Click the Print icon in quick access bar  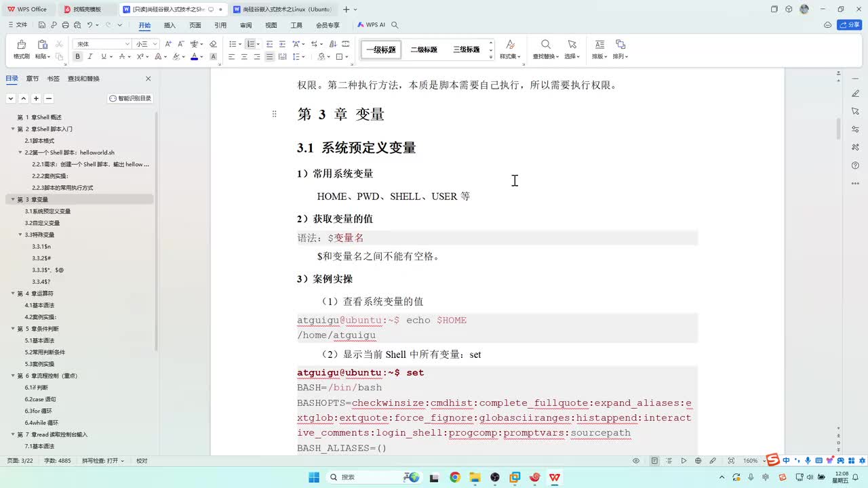click(65, 25)
